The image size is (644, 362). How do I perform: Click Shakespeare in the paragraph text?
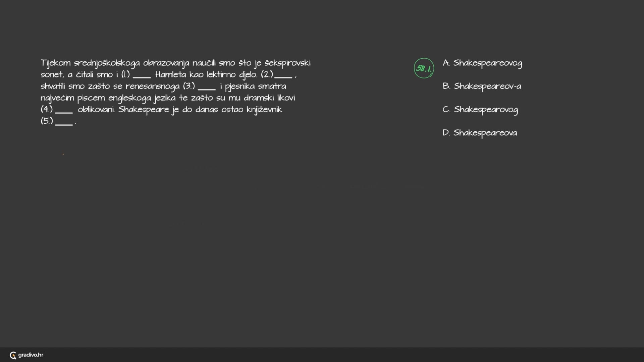144,110
